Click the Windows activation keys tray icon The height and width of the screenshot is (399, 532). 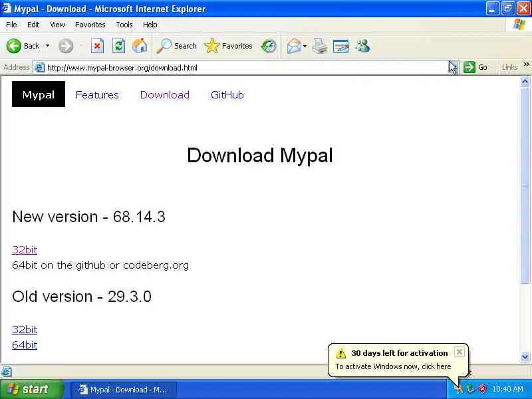coord(459,389)
